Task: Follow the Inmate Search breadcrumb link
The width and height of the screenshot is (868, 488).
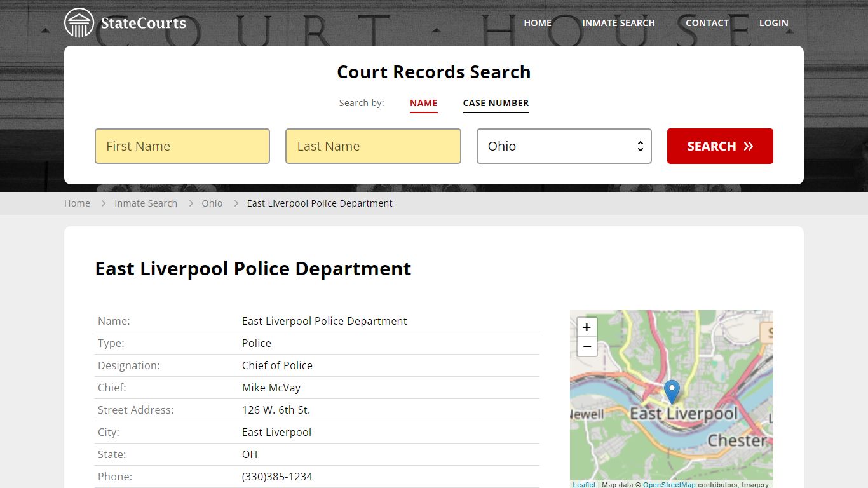Action: 146,203
